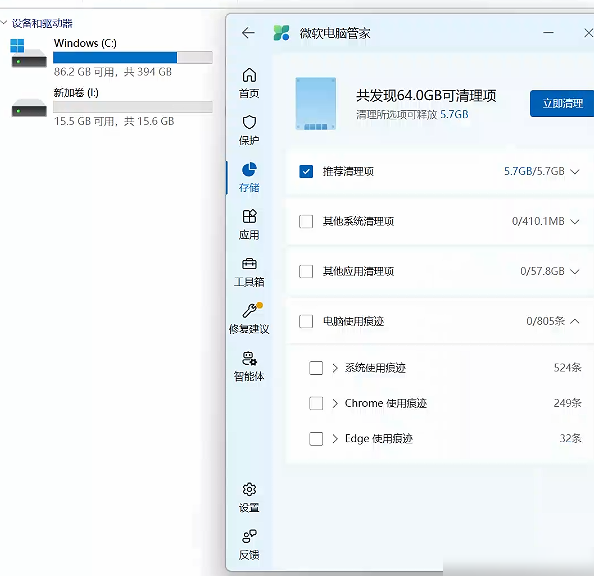
Task: Select the Windows (C:) drive icon in Explorer
Action: (28, 53)
